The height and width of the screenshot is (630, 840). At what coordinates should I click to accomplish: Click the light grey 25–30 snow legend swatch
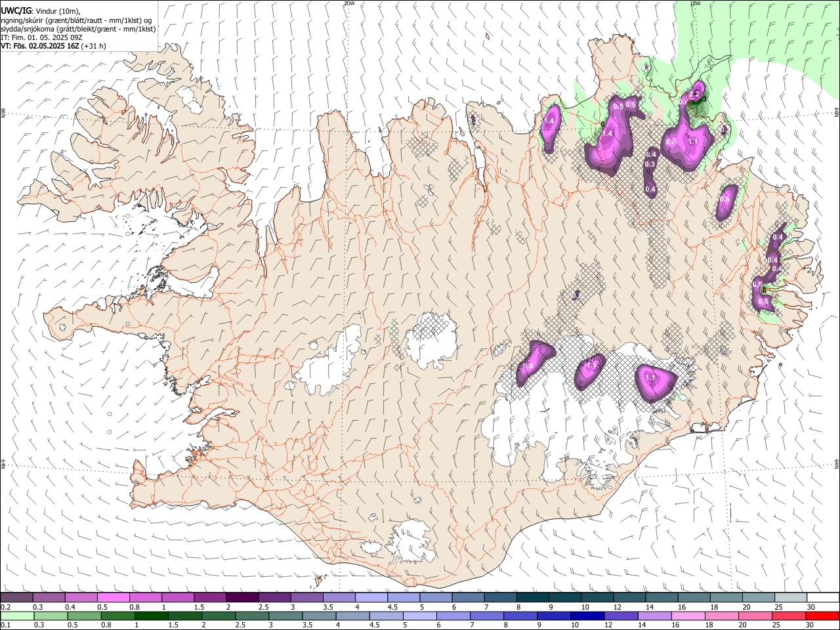pyautogui.click(x=790, y=597)
